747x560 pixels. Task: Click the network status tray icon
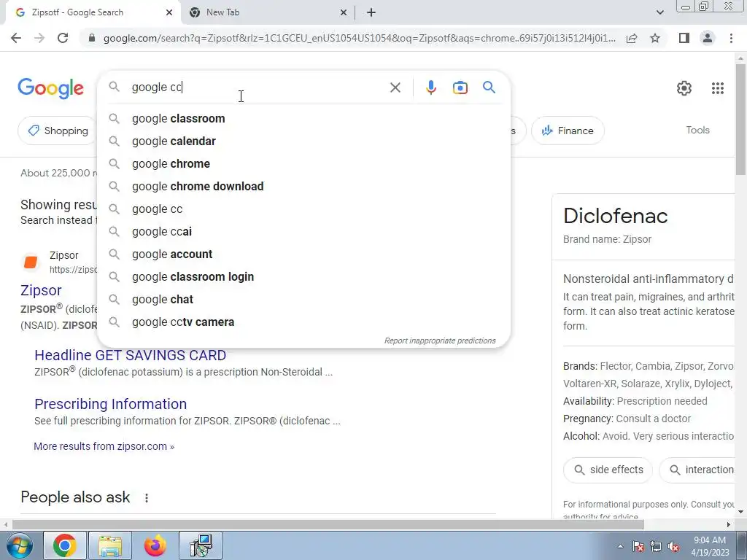point(656,547)
